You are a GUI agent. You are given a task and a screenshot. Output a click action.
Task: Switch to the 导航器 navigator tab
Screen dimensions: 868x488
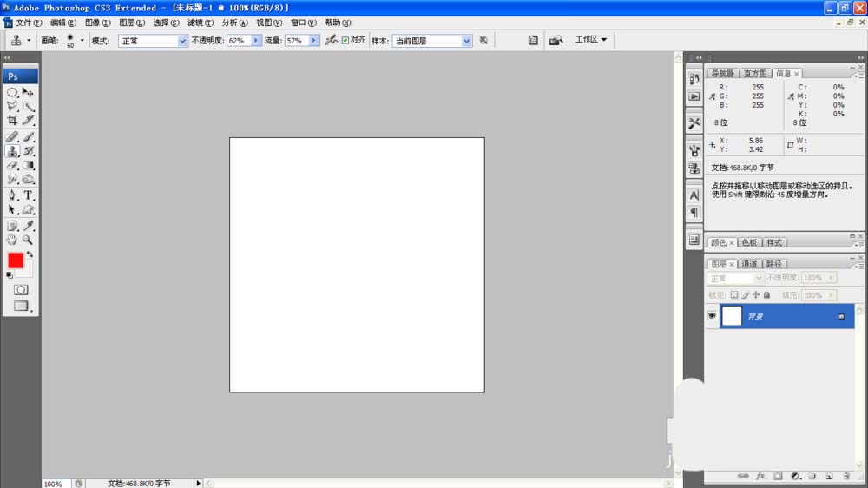pos(722,74)
